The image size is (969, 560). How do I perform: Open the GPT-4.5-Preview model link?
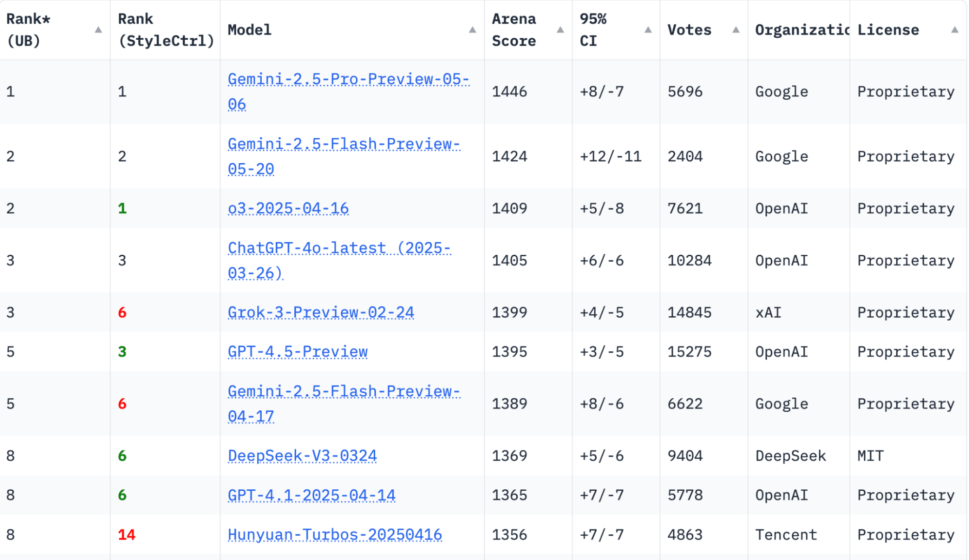[x=298, y=352]
